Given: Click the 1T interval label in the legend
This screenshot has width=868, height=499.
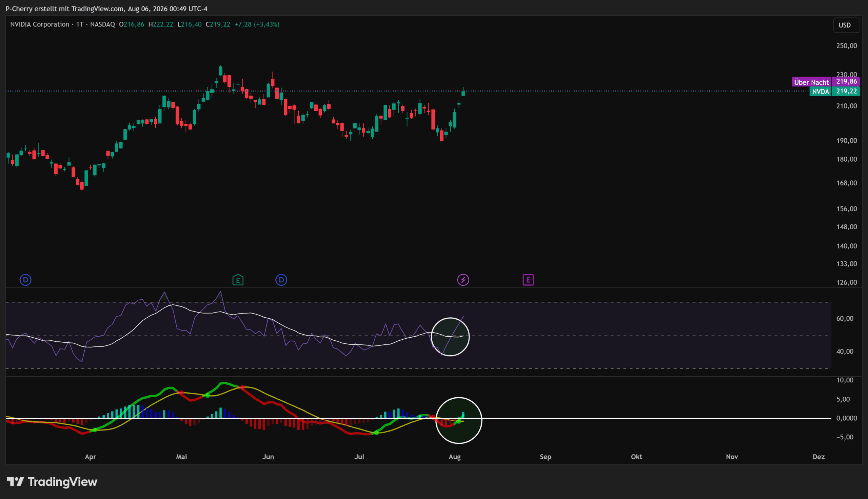Looking at the screenshot, I should pos(80,24).
